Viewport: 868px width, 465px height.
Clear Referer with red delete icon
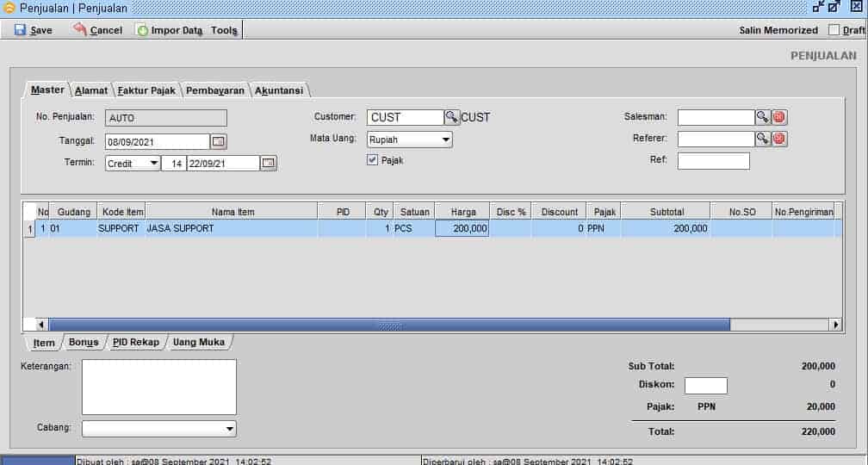pos(779,139)
